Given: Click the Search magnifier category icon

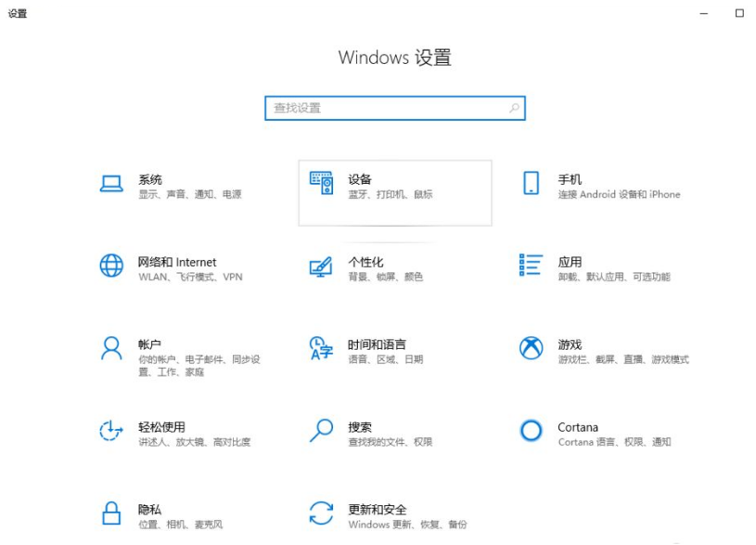Looking at the screenshot, I should tap(321, 431).
